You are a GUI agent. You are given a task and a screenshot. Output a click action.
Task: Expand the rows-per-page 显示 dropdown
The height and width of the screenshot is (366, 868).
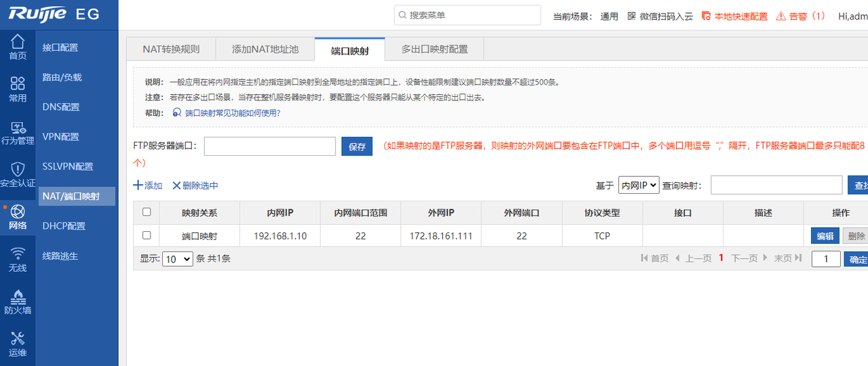[x=178, y=259]
